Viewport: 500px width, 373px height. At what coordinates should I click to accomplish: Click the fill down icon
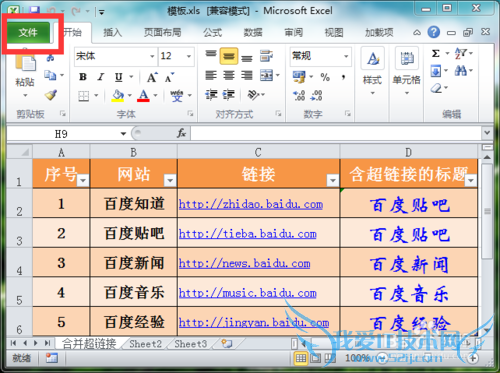[x=436, y=71]
